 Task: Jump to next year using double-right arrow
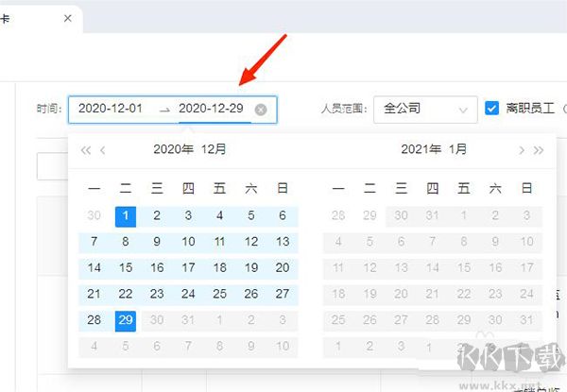tap(539, 150)
